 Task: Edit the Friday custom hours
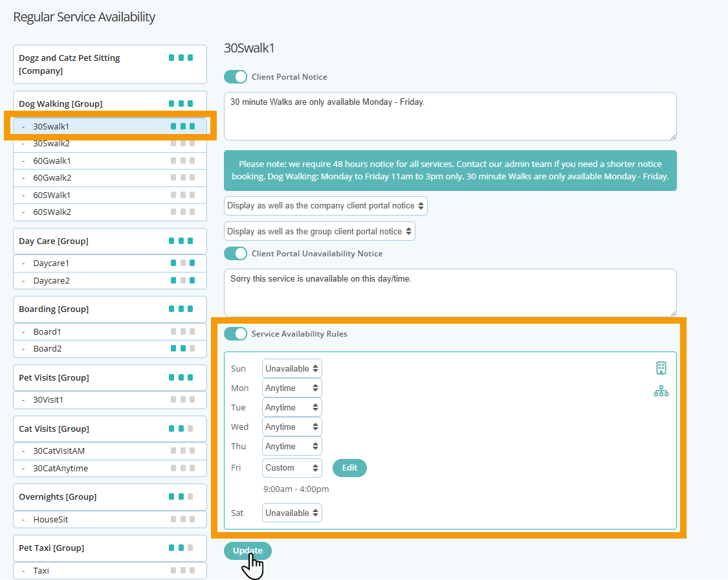(349, 467)
